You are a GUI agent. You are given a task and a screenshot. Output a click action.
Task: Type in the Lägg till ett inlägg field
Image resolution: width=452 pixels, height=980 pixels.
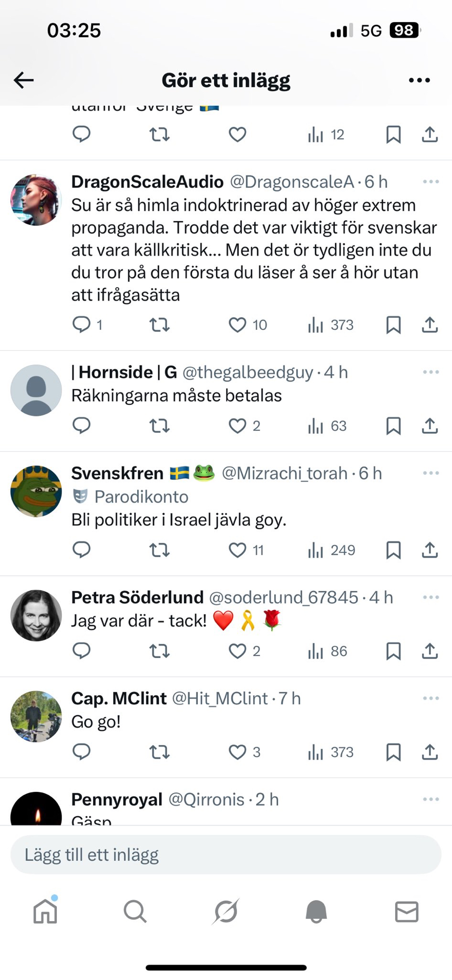coord(226,855)
